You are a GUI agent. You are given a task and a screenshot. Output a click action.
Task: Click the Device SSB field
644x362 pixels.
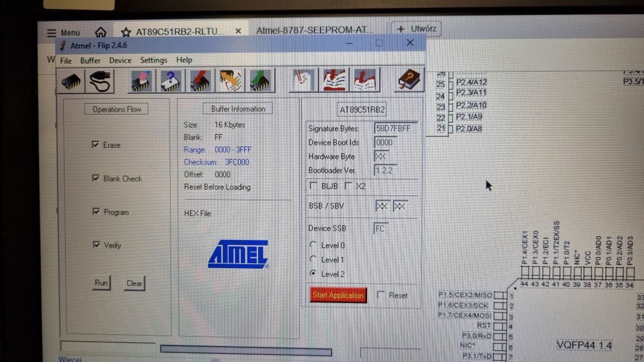tap(381, 228)
